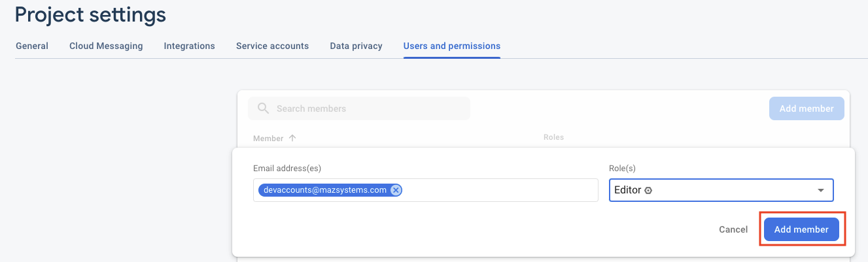Open the General tab
The width and height of the screenshot is (868, 262).
tap(31, 46)
